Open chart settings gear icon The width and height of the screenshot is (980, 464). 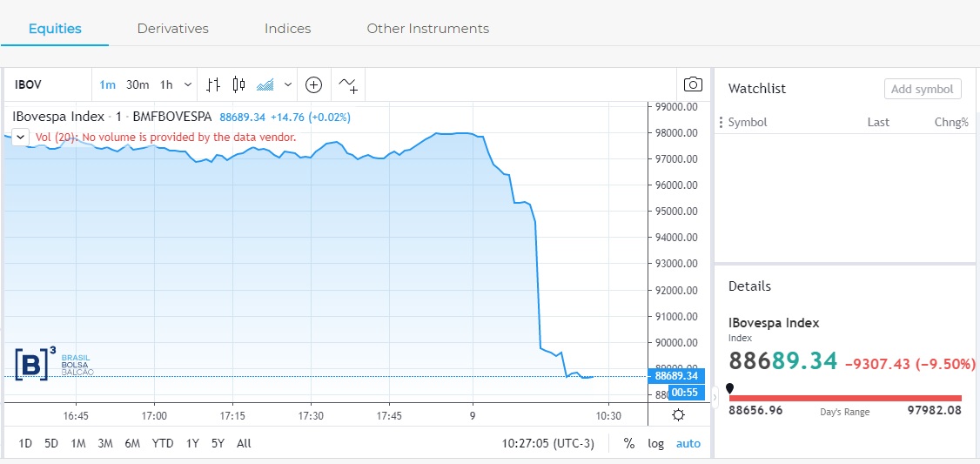coord(679,415)
